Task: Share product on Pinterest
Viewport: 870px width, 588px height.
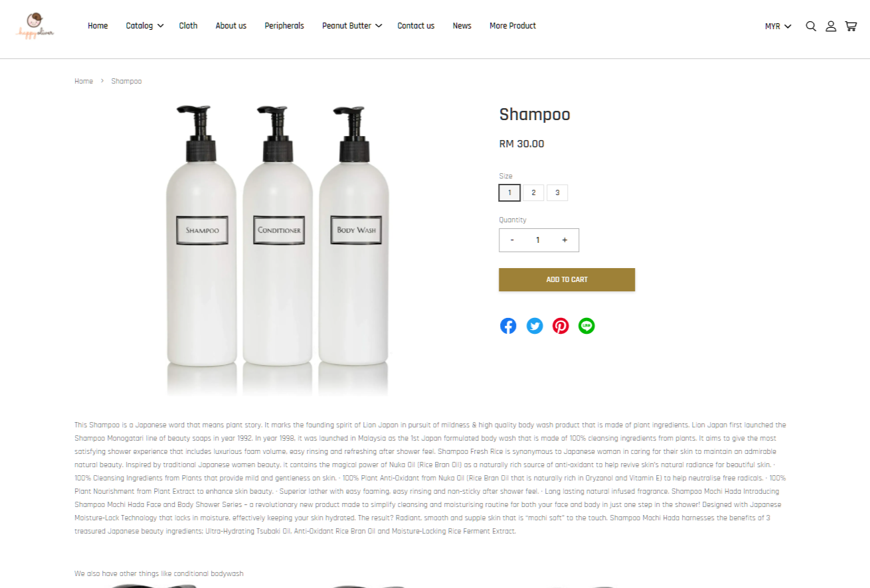Action: coord(561,326)
